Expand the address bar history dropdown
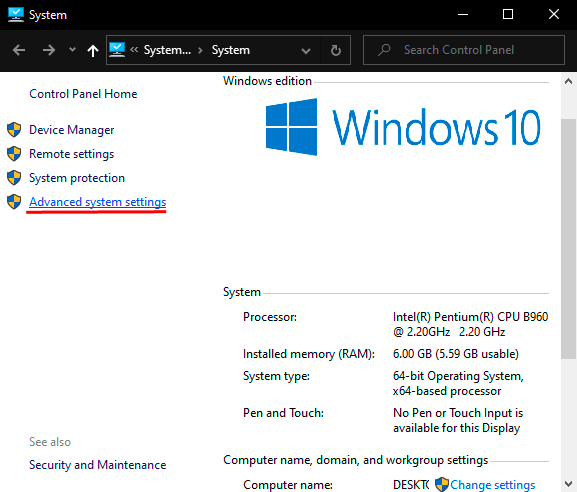Screen dimensions: 577x492 tap(305, 50)
